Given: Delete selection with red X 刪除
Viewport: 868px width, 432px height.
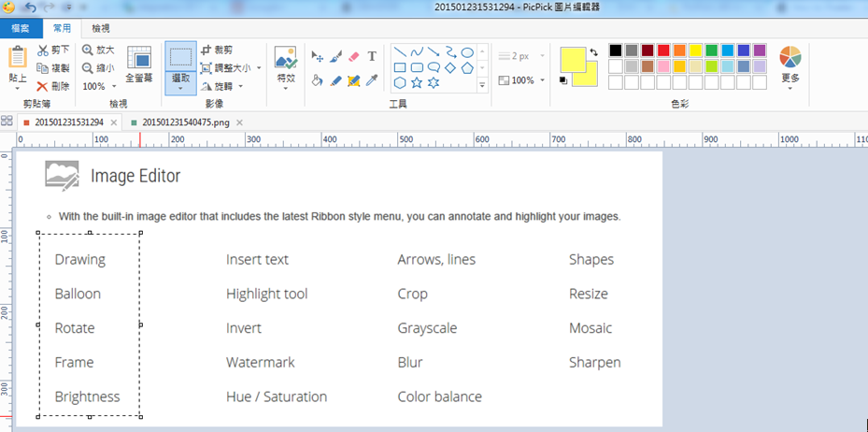Looking at the screenshot, I should 53,86.
